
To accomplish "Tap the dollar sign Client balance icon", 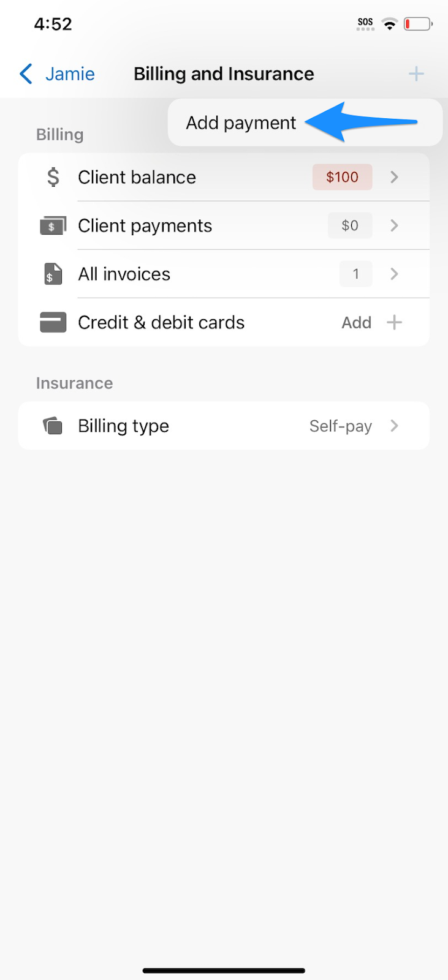I will tap(53, 177).
